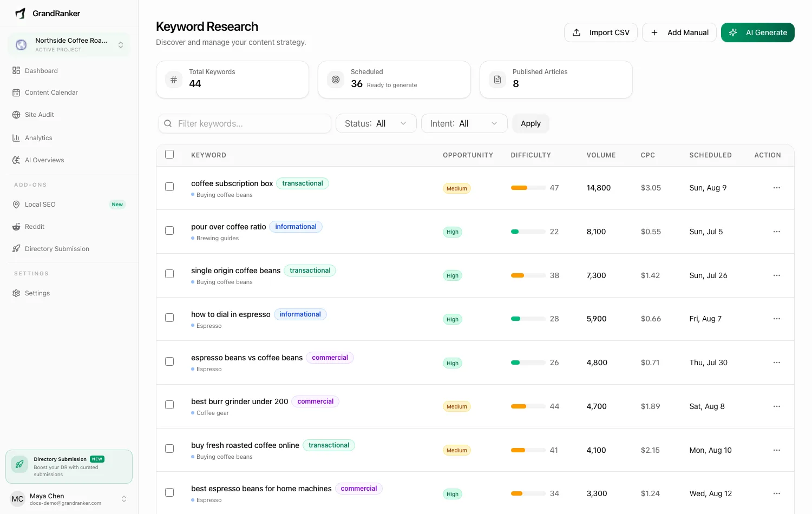Sort by the Volume column header
The image size is (812, 514).
[x=601, y=155]
